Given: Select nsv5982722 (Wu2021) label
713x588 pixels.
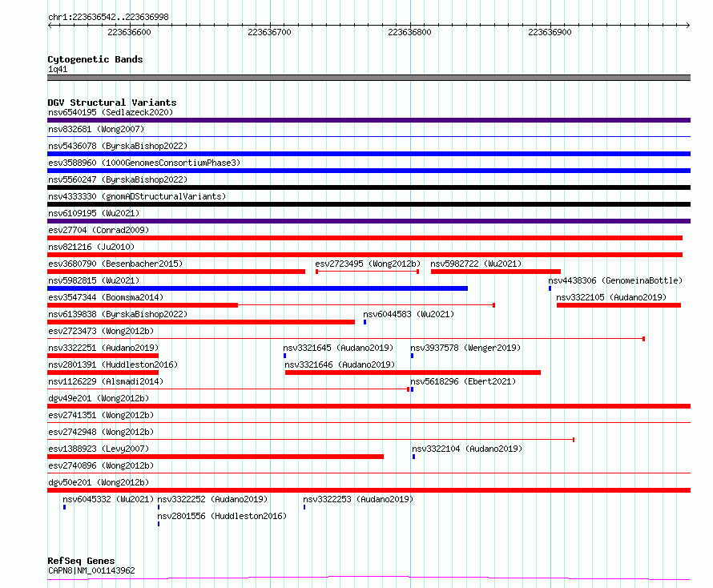Looking at the screenshot, I should click(x=476, y=264).
